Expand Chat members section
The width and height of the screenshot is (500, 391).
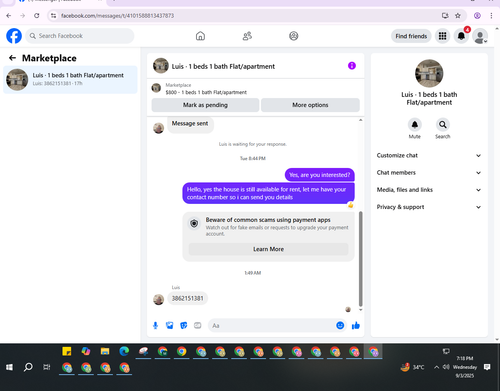(x=429, y=173)
